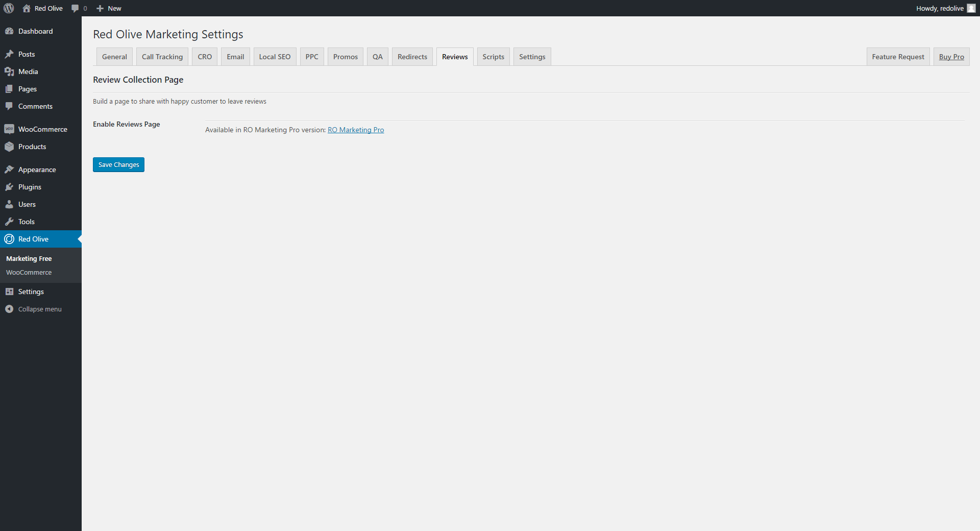This screenshot has height=531, width=980.
Task: Open Tools menu label
Action: 27,222
